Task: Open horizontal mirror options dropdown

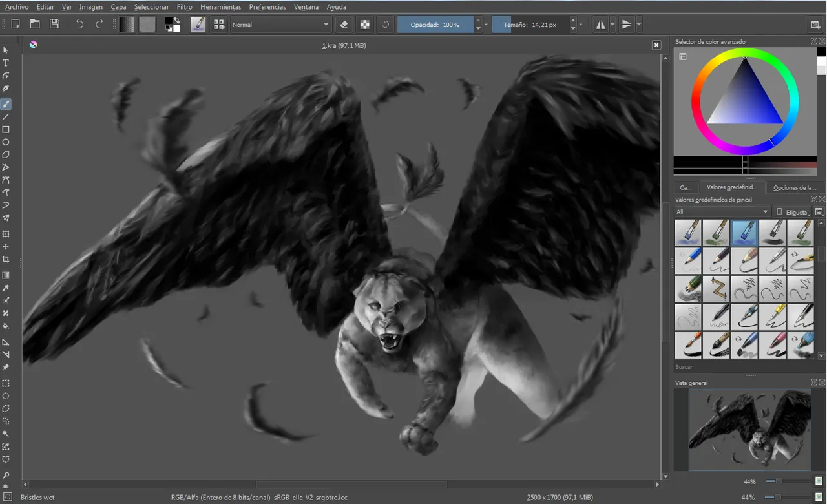Action: 612,25
